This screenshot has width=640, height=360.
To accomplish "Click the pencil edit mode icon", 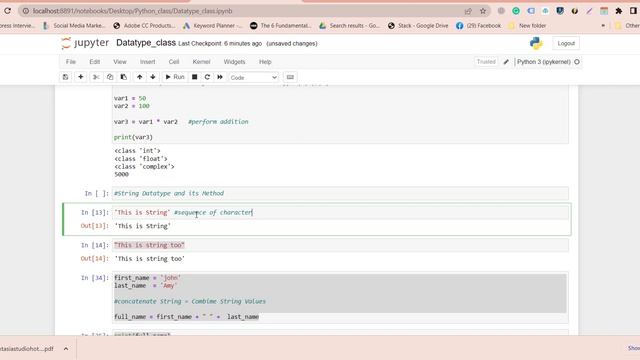I will pyautogui.click(x=506, y=62).
